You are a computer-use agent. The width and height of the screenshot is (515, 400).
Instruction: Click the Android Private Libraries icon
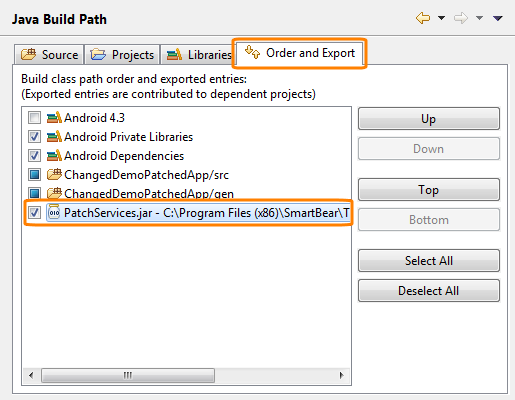click(54, 136)
